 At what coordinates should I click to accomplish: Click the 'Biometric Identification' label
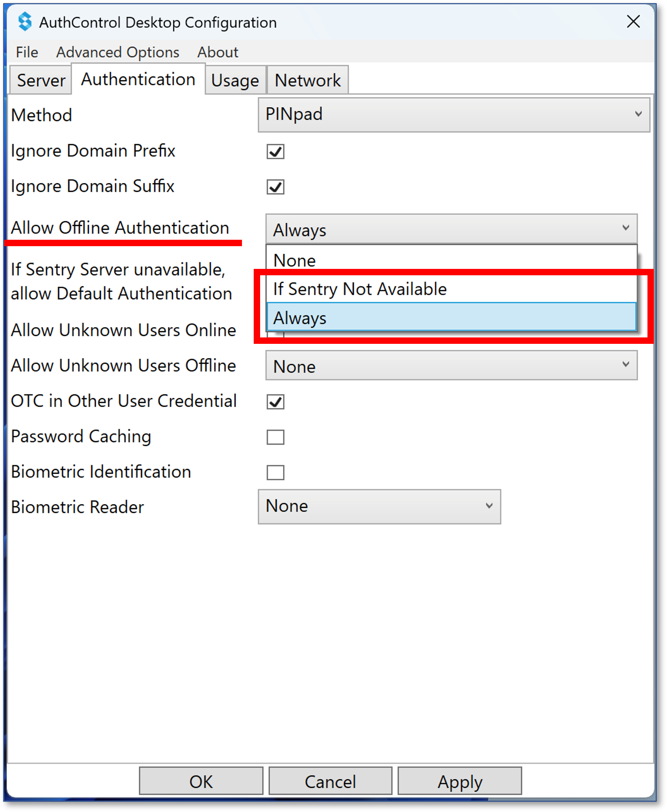coord(101,472)
